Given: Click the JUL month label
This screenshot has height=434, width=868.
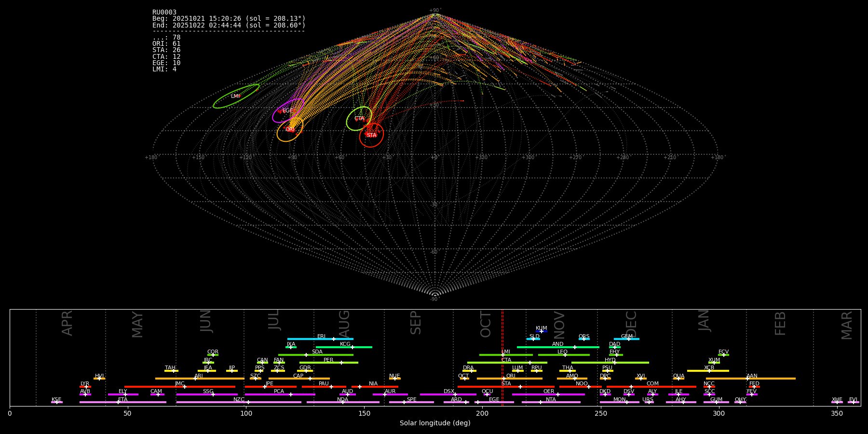Looking at the screenshot, I should point(274,320).
